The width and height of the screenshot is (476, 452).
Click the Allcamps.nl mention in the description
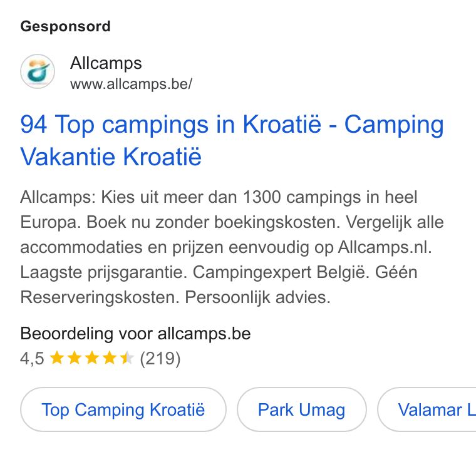385,247
